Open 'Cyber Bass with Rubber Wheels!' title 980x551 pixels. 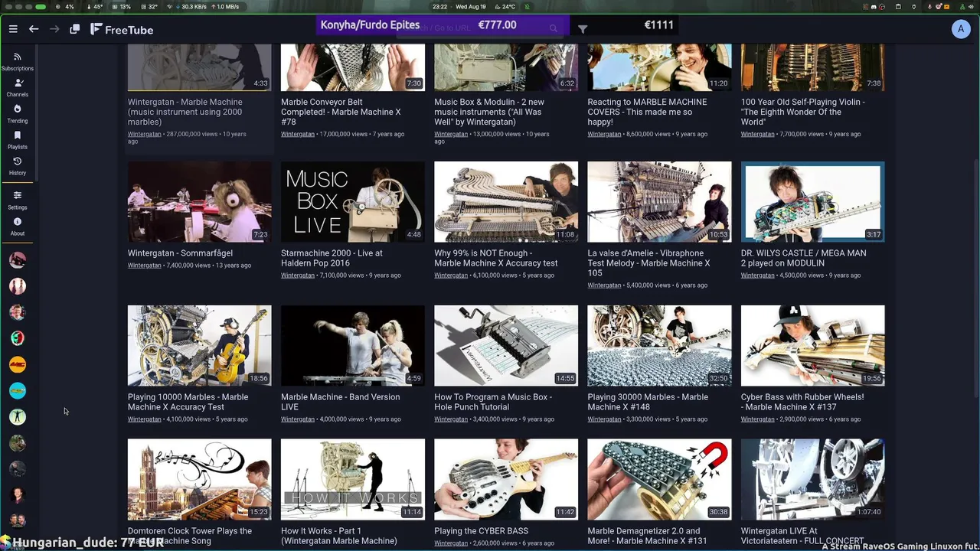tap(802, 402)
